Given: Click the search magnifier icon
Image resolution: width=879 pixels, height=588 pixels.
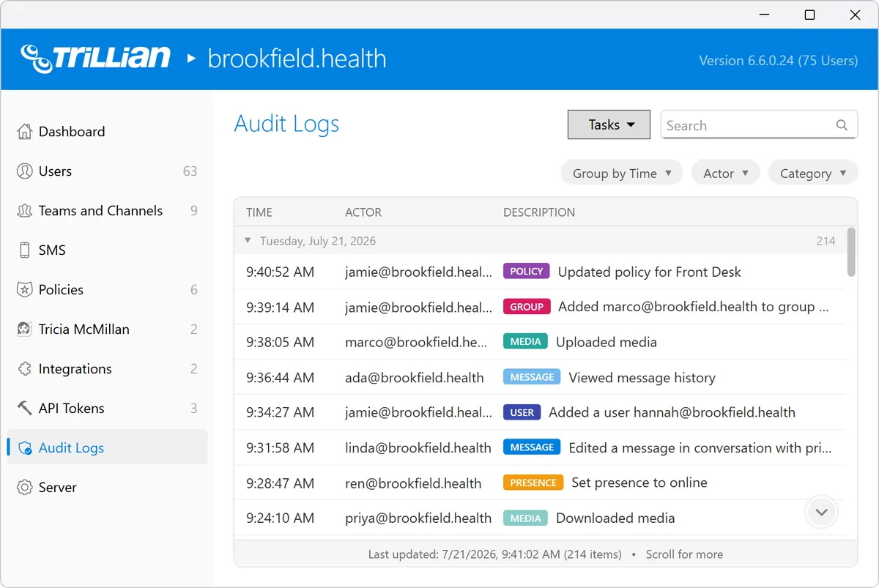Looking at the screenshot, I should point(842,125).
